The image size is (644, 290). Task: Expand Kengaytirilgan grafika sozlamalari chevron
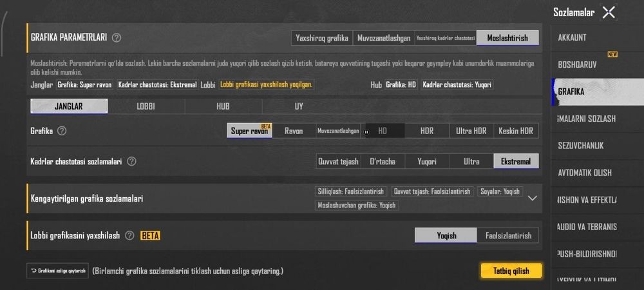[x=533, y=198]
